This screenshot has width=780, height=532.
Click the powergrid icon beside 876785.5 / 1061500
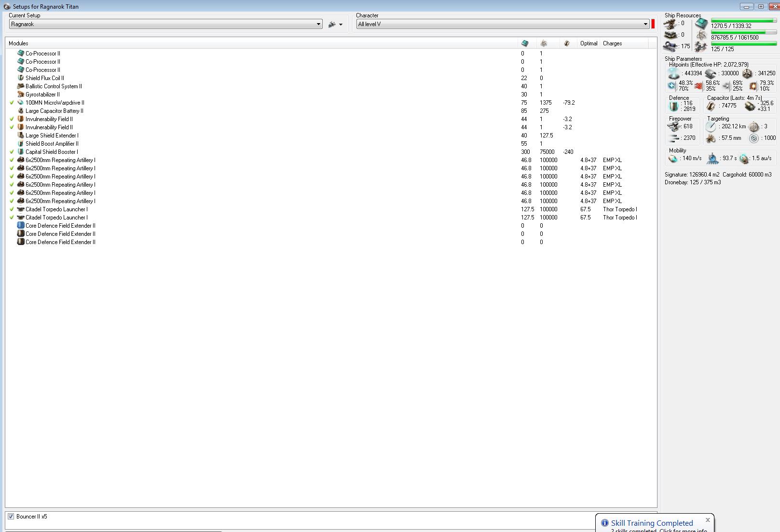(701, 36)
